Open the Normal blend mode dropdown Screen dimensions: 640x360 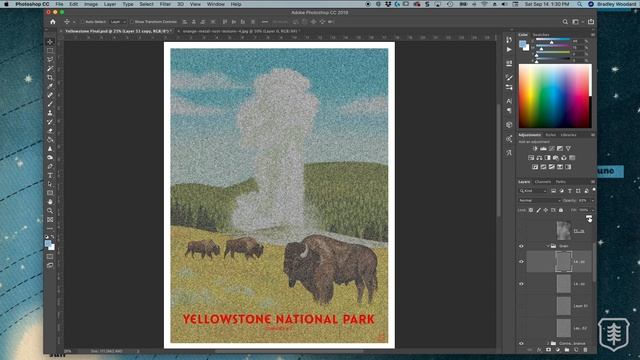(539, 200)
